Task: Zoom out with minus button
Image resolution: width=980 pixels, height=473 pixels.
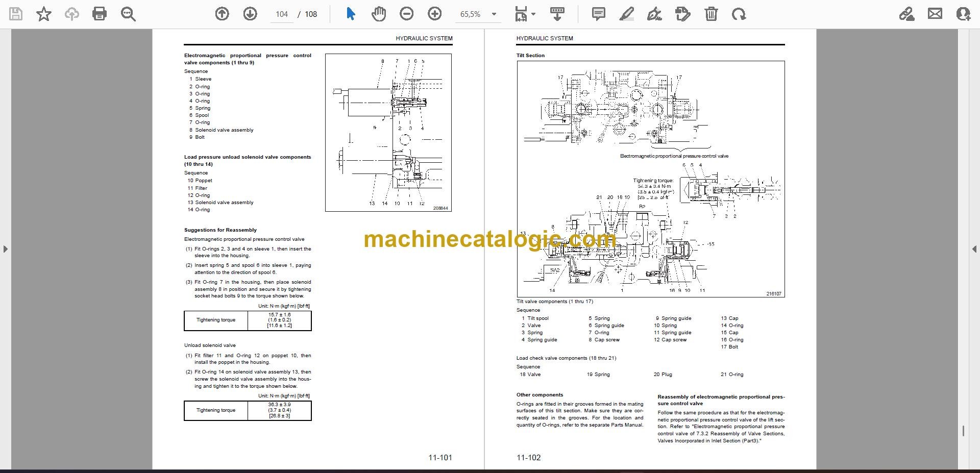Action: 407,14
